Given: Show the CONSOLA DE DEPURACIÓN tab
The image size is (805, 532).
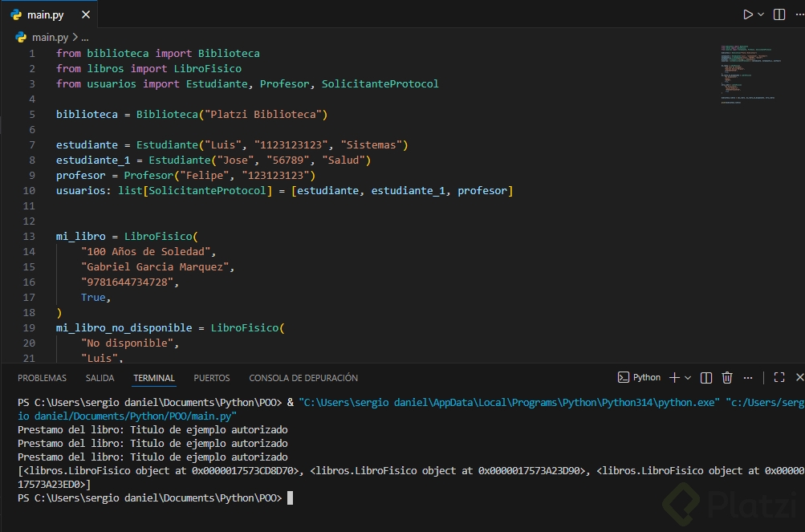Looking at the screenshot, I should (x=303, y=378).
